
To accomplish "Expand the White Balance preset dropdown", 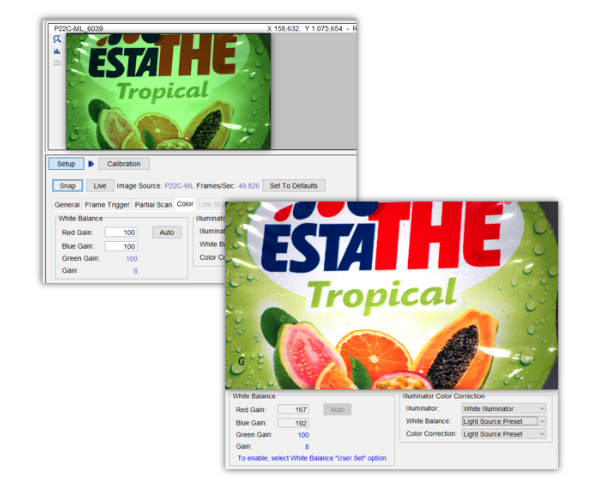I will [504, 421].
